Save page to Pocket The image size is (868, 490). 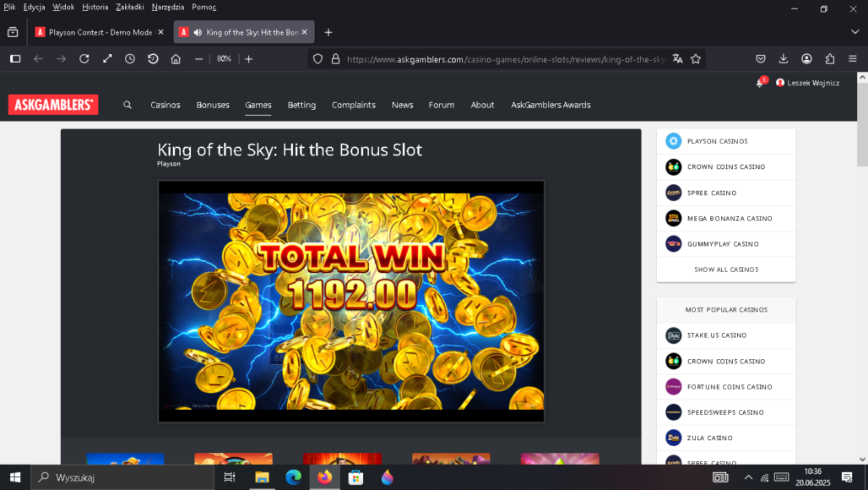[761, 59]
